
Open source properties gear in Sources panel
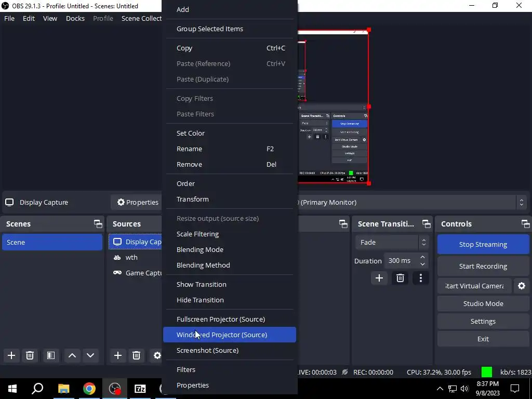(x=157, y=355)
